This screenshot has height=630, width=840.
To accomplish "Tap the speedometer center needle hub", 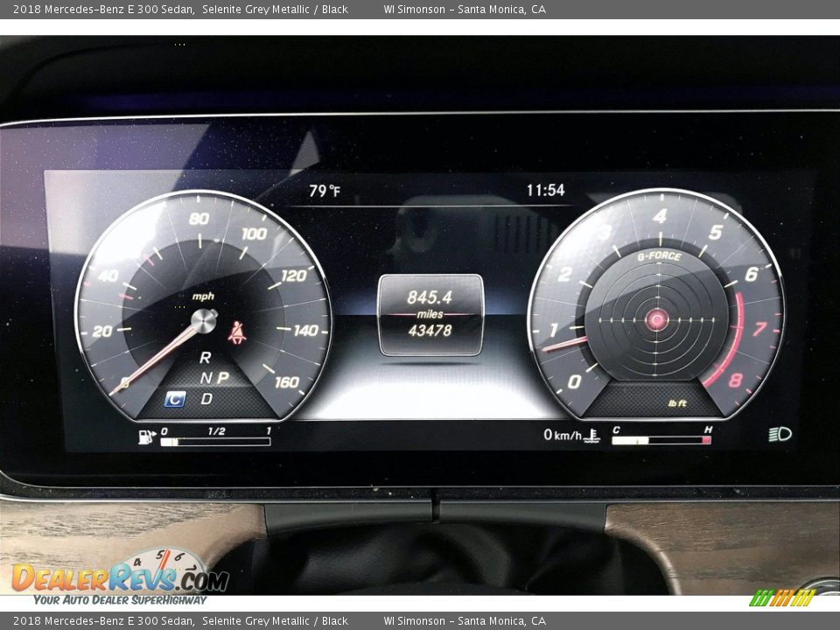I will tap(204, 321).
